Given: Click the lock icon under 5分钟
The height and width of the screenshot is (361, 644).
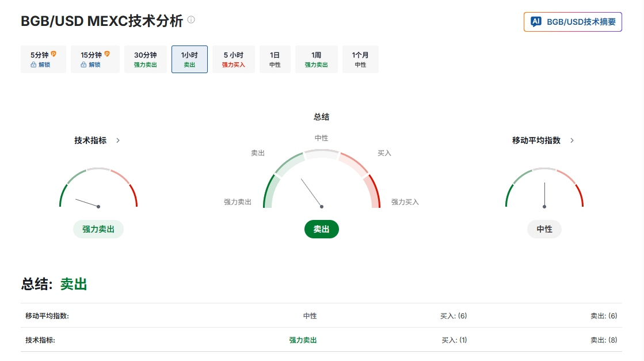Looking at the screenshot, I should coord(33,65).
